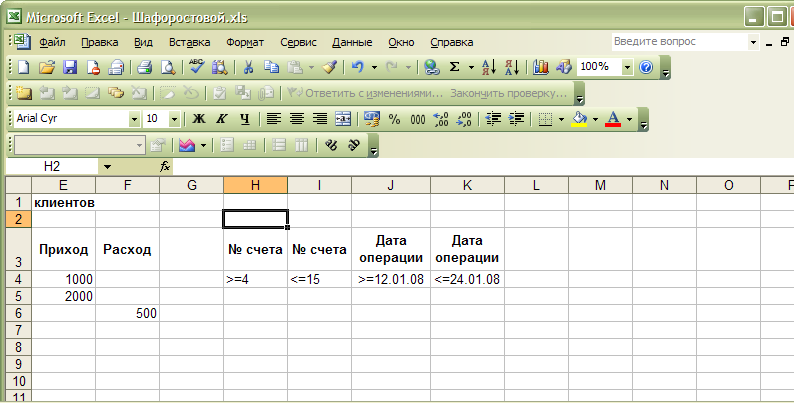Expand the Arial Cyr font dropdown
This screenshot has height=403, width=794.
(134, 119)
